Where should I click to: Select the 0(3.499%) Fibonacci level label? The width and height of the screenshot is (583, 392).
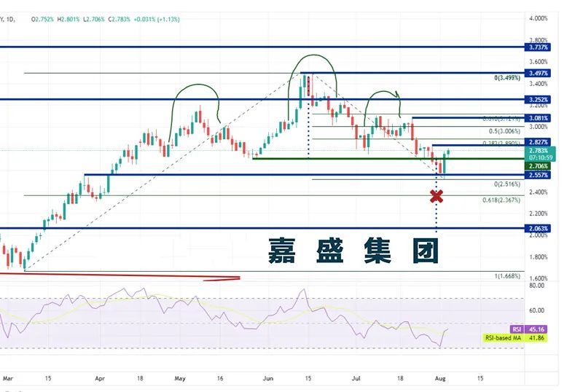point(507,78)
